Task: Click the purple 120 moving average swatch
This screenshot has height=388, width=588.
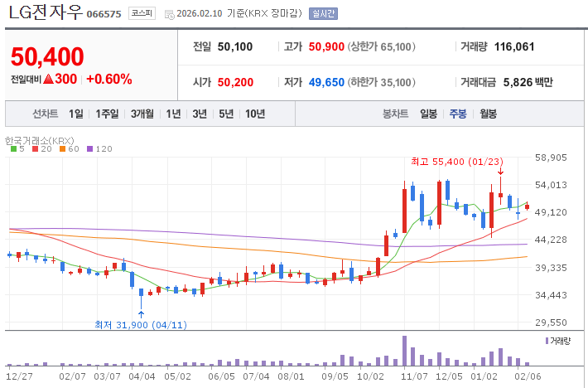Action: coord(89,149)
